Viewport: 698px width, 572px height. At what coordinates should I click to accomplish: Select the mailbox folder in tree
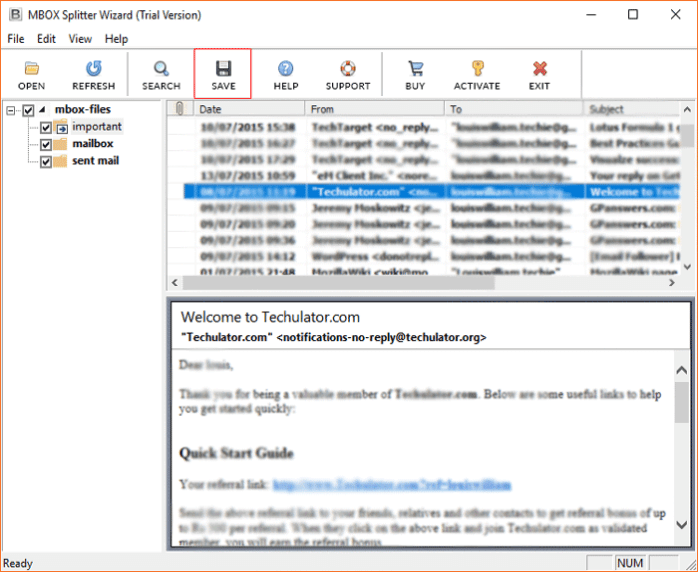point(93,144)
